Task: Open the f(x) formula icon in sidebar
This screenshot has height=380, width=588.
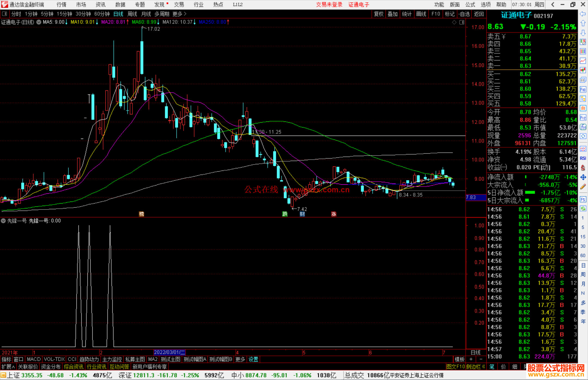Action: [583, 127]
